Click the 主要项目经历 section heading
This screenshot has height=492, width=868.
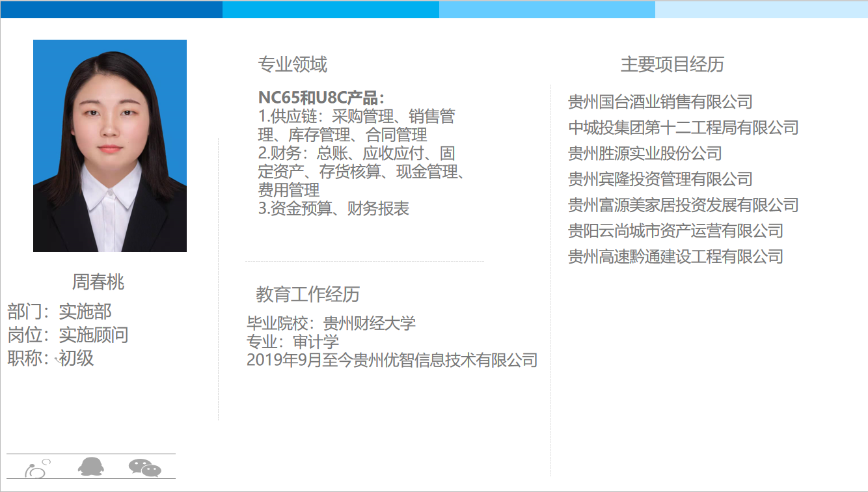click(672, 64)
